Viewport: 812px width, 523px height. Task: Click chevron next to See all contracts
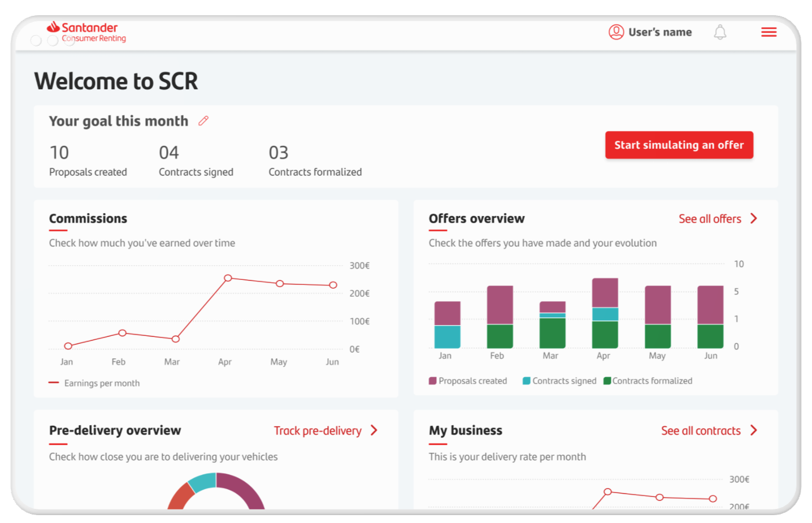click(754, 430)
